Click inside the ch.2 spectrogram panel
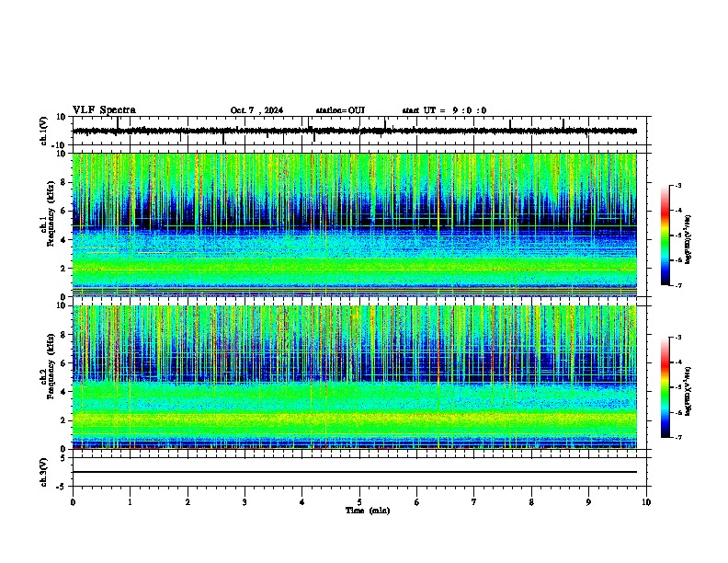Viewport: 728px width, 563px height. [x=355, y=377]
